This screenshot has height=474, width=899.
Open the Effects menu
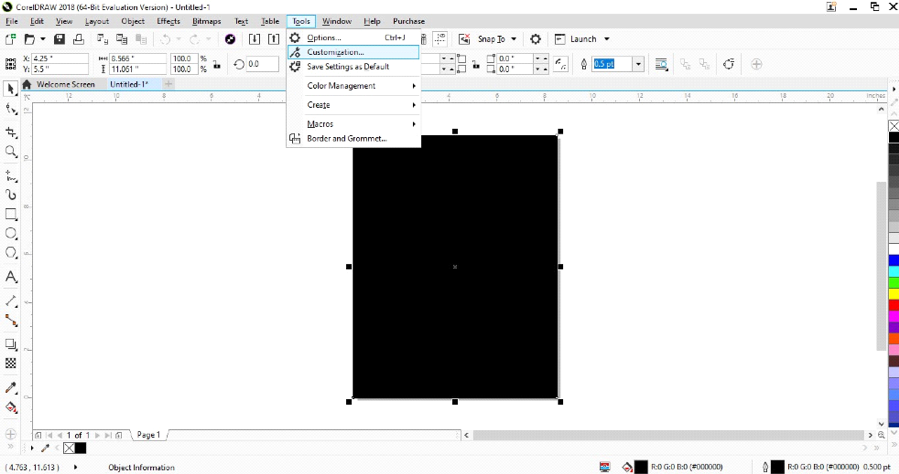pos(168,21)
